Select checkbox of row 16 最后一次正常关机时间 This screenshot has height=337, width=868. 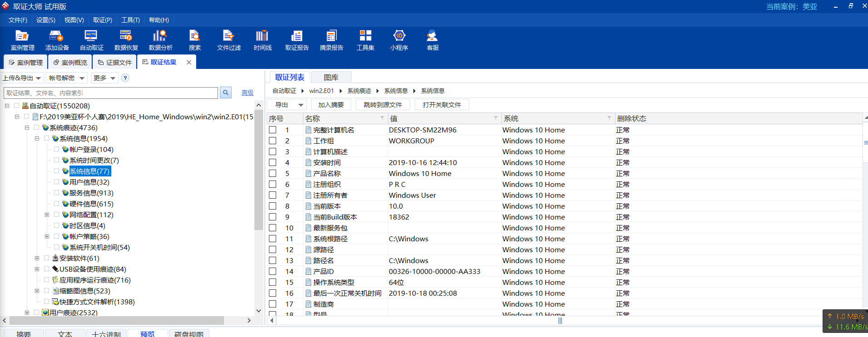pyautogui.click(x=273, y=293)
